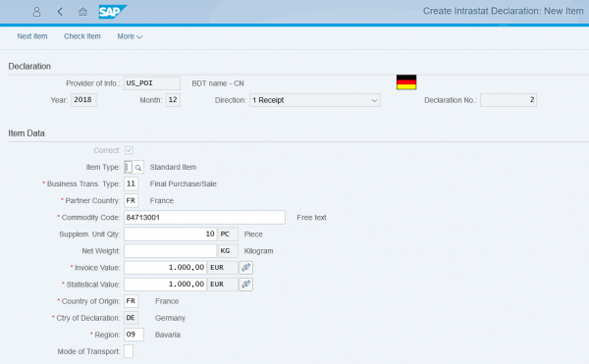Open the user profile icon

tap(36, 12)
